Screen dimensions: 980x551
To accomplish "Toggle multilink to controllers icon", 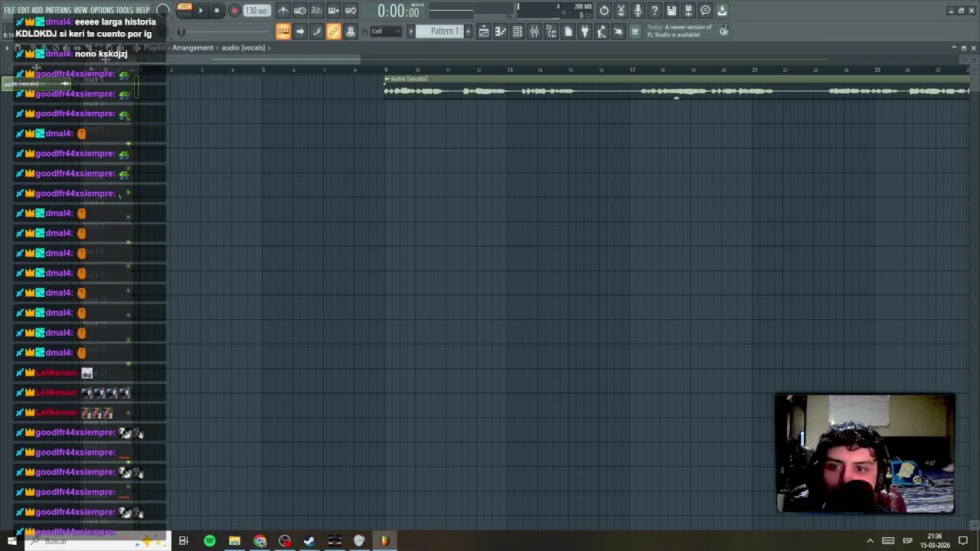I will [334, 31].
